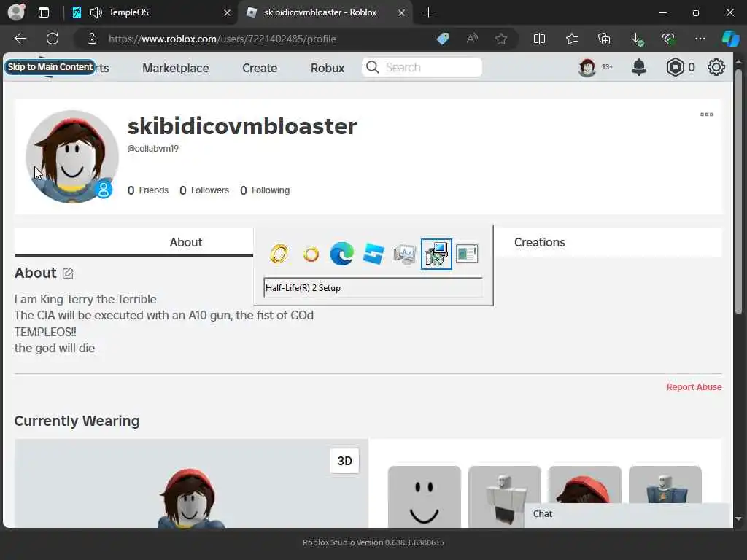
Task: Launch the Copilot sidebar
Action: pos(730,39)
